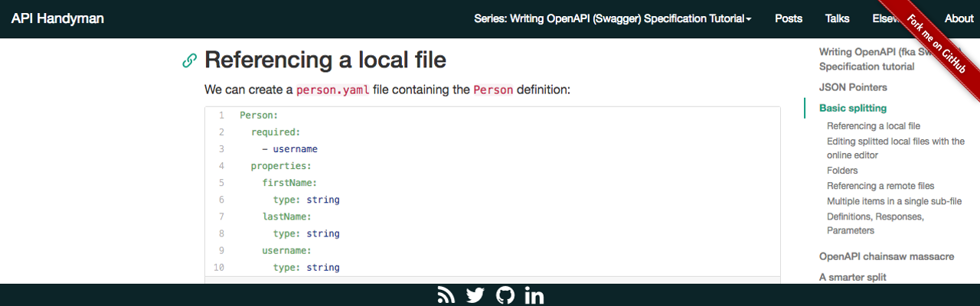Image resolution: width=980 pixels, height=306 pixels.
Task: Click the API Handyman site title
Action: 57,18
